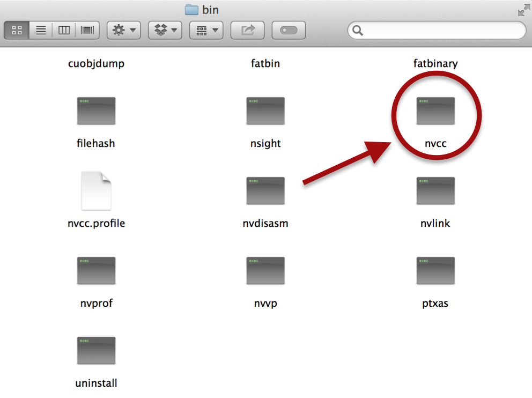532x398 pixels.
Task: Open the Dropbox toolbar menu
Action: [x=165, y=30]
